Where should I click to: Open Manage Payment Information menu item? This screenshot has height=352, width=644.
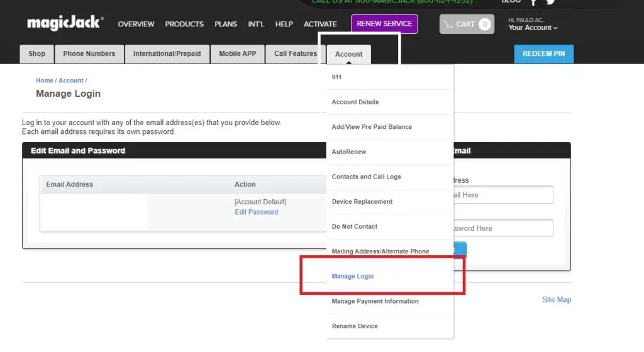(375, 301)
